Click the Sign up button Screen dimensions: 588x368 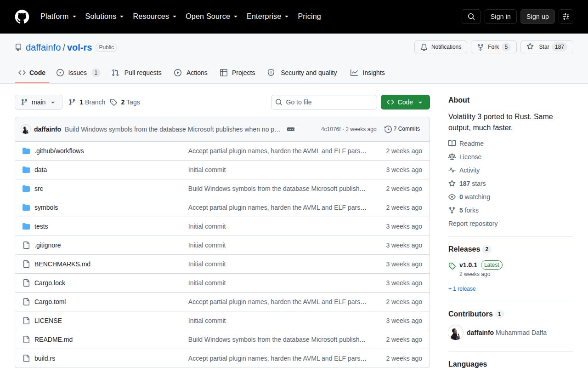(x=537, y=17)
